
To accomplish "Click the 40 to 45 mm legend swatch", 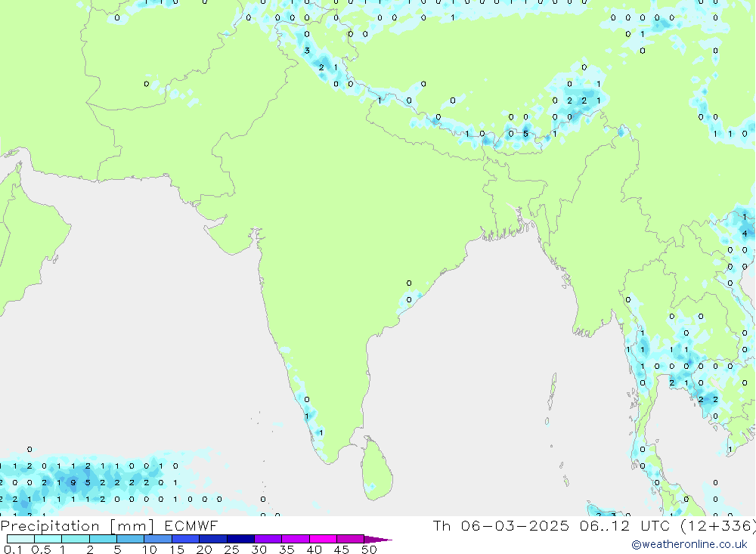I will pyautogui.click(x=323, y=539).
